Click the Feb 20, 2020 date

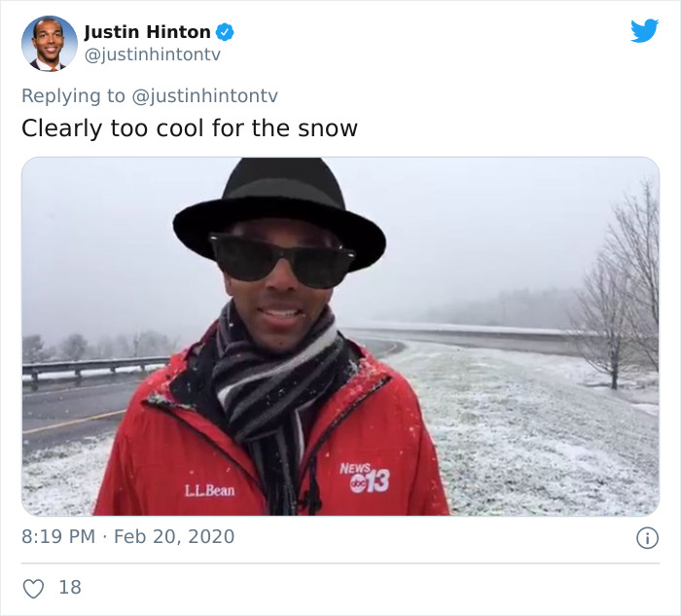[x=174, y=536]
